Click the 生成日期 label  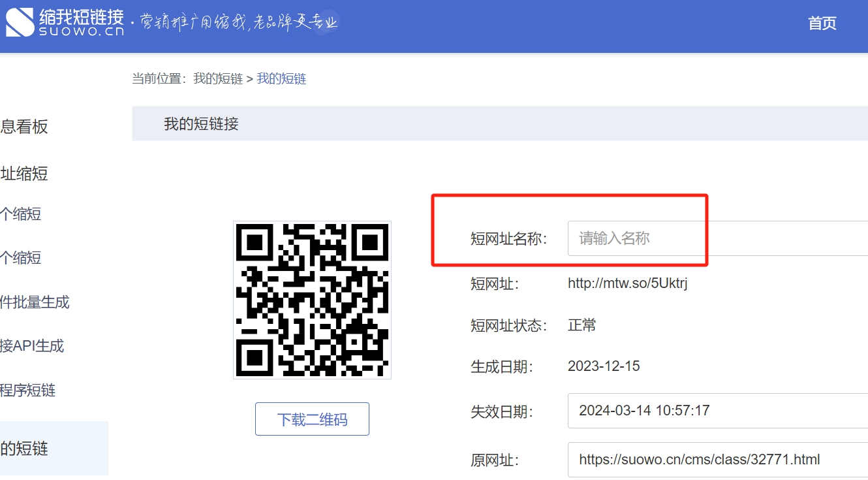click(502, 367)
